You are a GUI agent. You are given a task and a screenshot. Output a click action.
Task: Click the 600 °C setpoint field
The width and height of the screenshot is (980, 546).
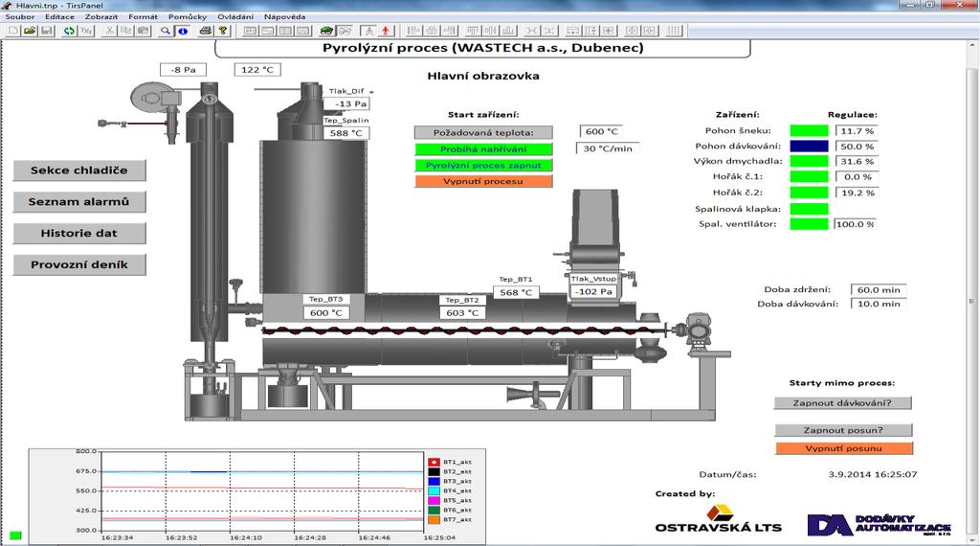pyautogui.click(x=601, y=131)
